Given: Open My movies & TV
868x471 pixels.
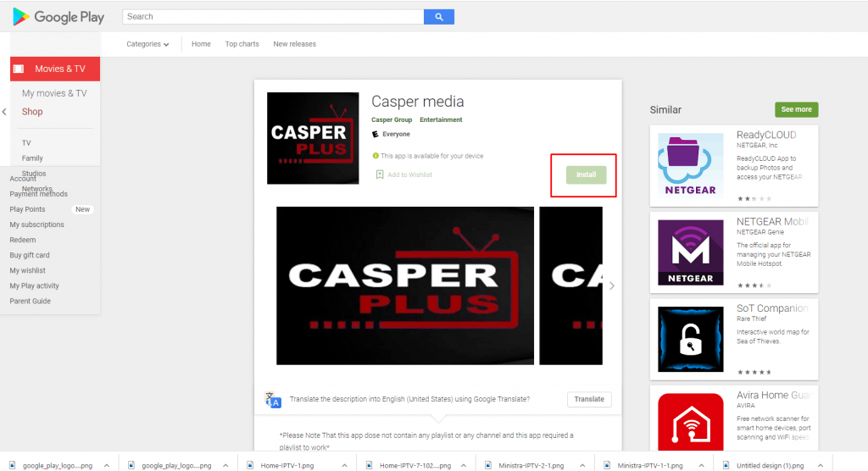Looking at the screenshot, I should [x=54, y=93].
